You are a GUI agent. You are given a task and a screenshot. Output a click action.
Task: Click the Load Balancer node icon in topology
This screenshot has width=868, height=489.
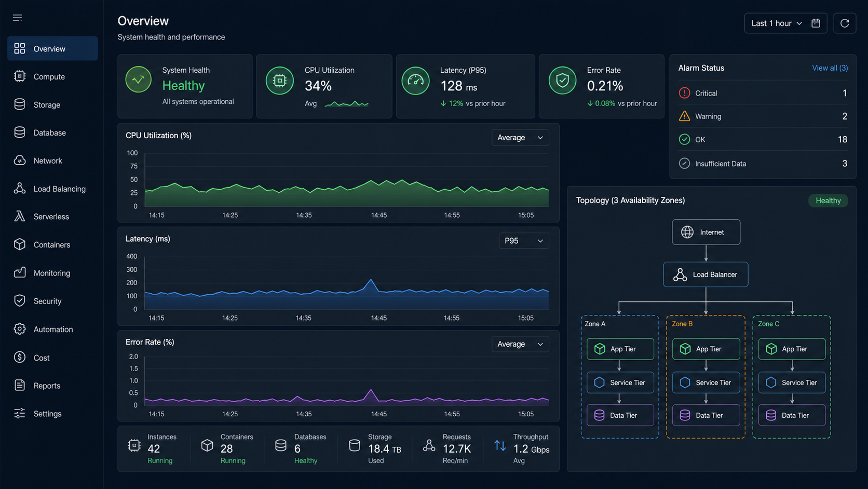680,274
